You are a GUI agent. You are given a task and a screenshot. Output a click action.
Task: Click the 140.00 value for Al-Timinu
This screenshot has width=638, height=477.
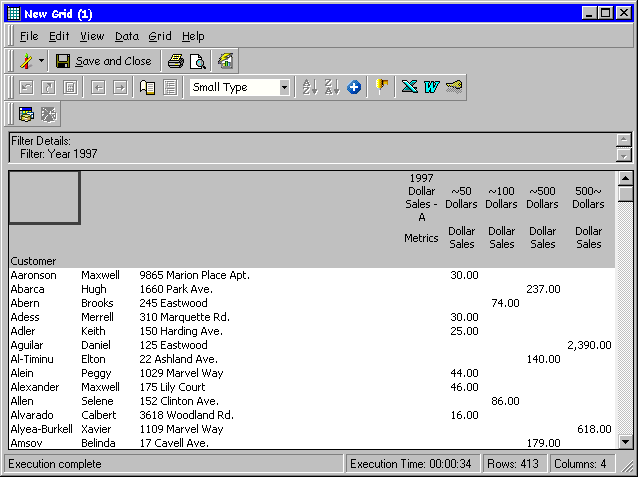[x=544, y=359]
